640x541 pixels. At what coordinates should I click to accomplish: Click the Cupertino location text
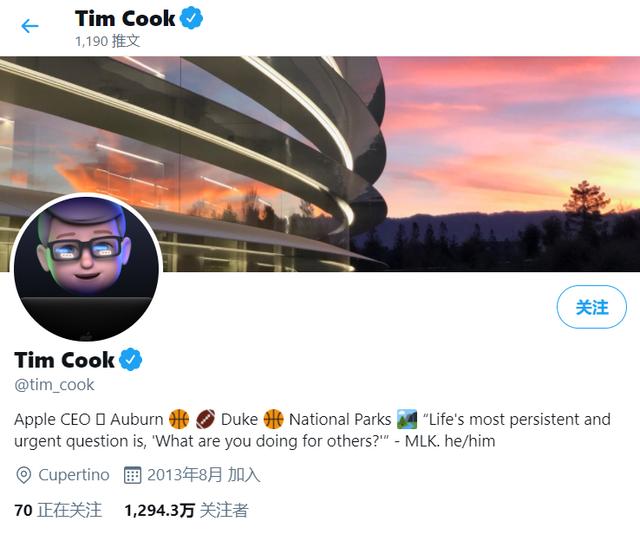pyautogui.click(x=74, y=475)
